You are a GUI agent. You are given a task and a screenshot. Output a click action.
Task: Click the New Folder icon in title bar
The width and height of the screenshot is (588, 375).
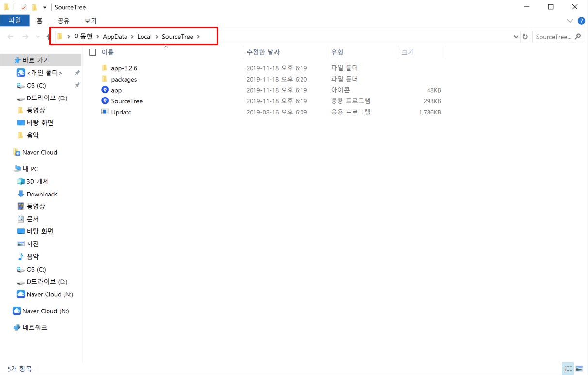[34, 7]
